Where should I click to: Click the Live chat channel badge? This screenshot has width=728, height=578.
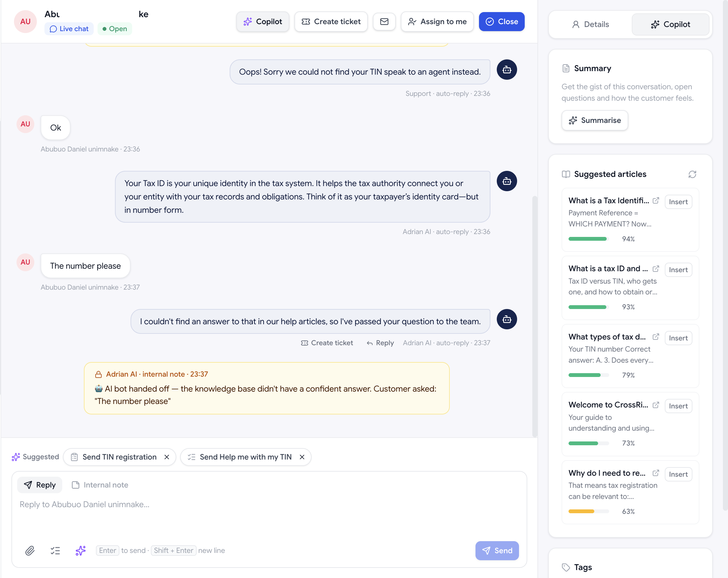pyautogui.click(x=69, y=29)
